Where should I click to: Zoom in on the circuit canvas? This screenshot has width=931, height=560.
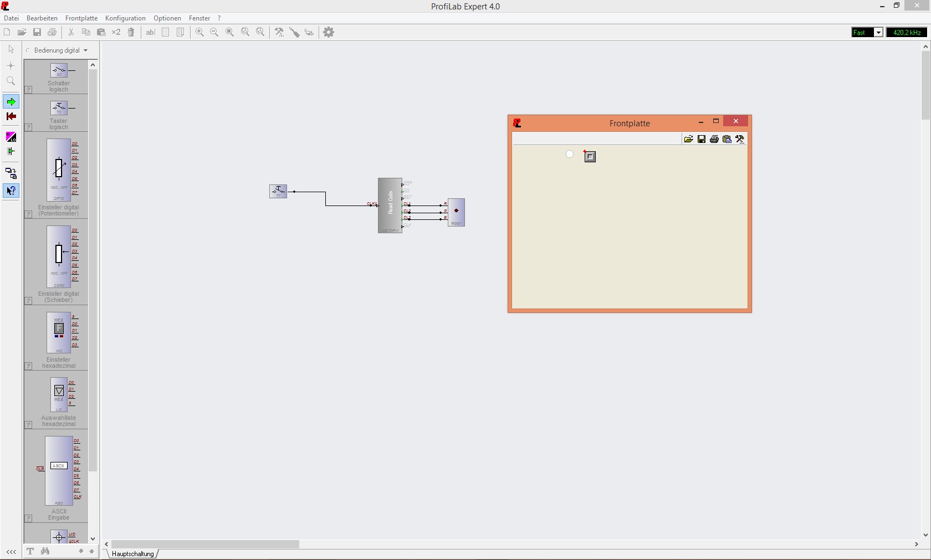click(199, 32)
